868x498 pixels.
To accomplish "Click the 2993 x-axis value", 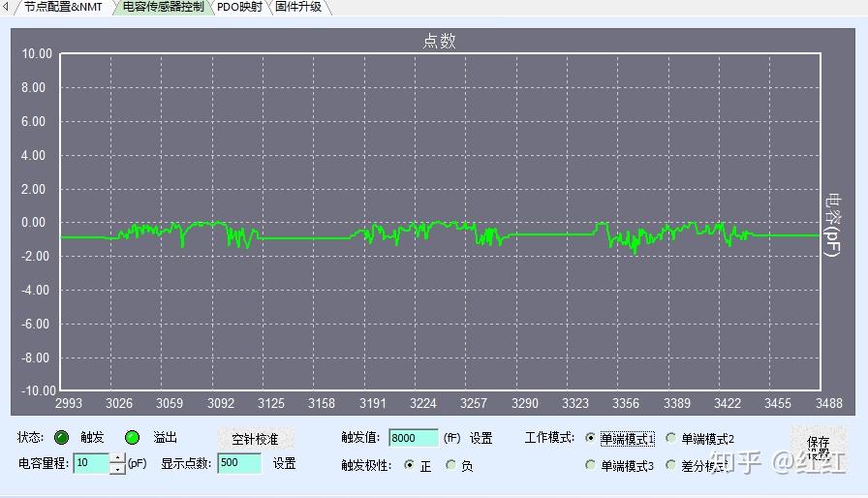I will [x=69, y=403].
